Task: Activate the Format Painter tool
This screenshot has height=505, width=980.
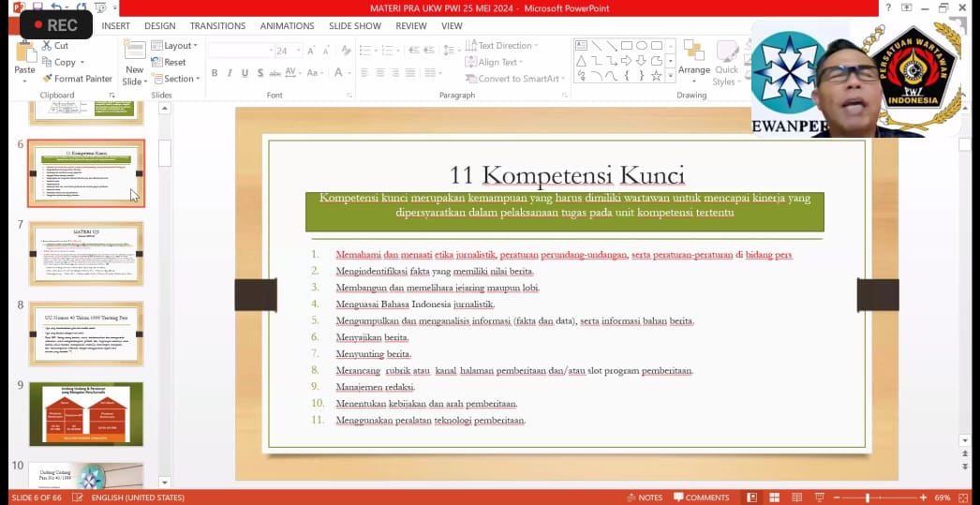Action: [77, 79]
